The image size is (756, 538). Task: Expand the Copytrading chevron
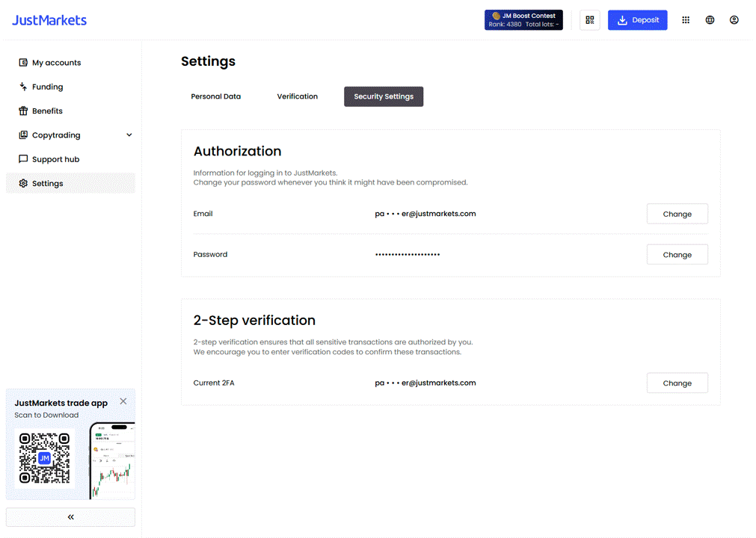(x=129, y=134)
